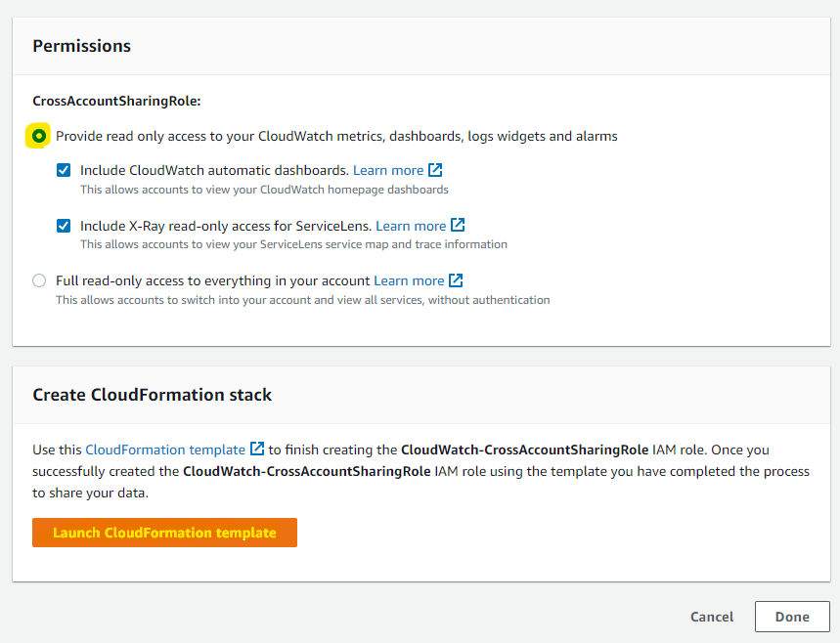Click the Cancel button
This screenshot has width=840, height=643.
point(712,617)
